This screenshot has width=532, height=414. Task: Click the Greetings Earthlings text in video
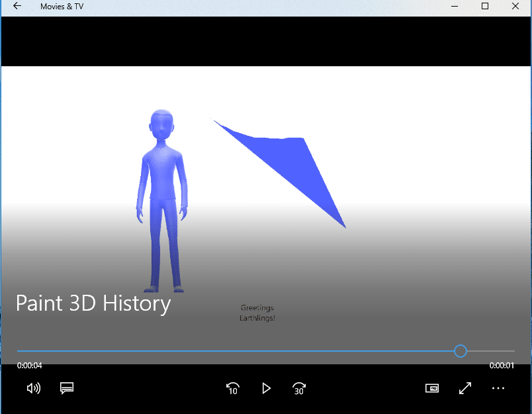257,313
